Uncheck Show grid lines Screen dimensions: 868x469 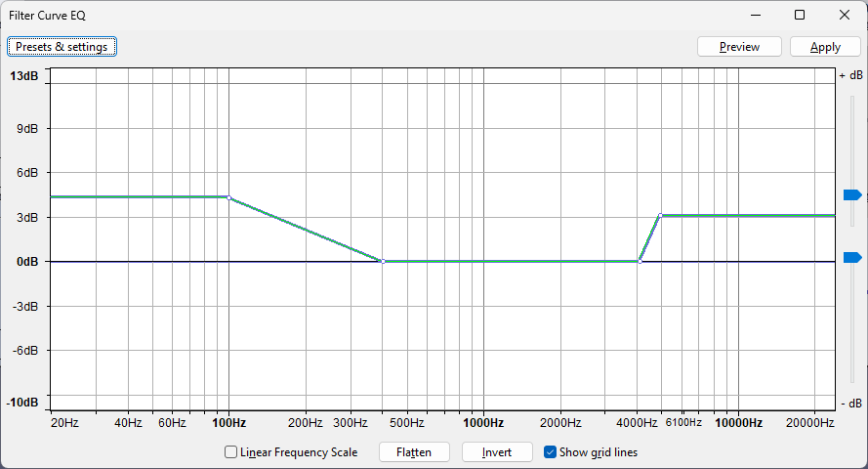[x=550, y=451]
